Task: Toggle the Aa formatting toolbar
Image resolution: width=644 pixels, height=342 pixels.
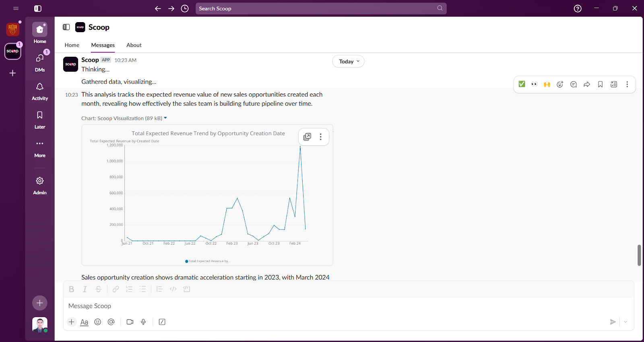Action: [x=84, y=322]
